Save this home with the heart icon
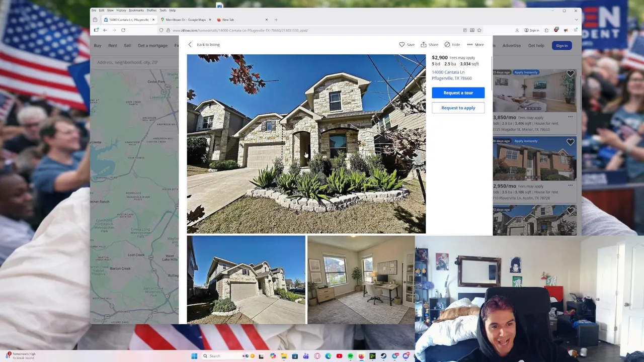Image resolution: width=644 pixels, height=362 pixels. tap(402, 45)
